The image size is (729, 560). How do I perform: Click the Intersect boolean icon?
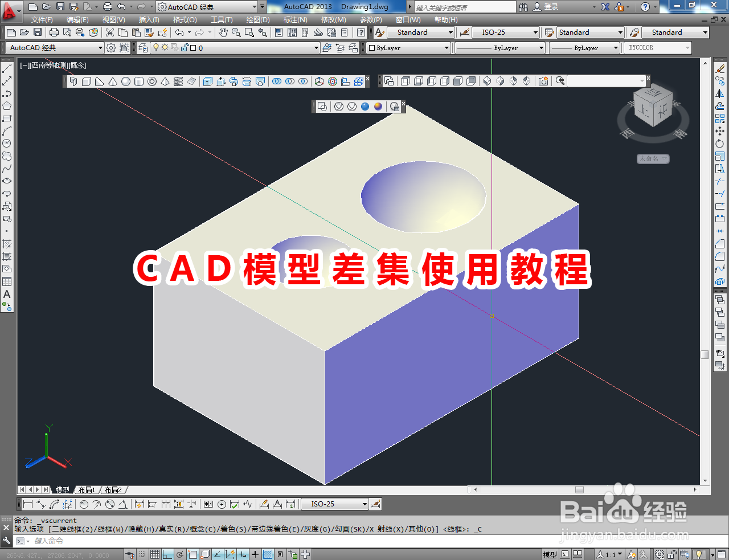click(x=303, y=81)
